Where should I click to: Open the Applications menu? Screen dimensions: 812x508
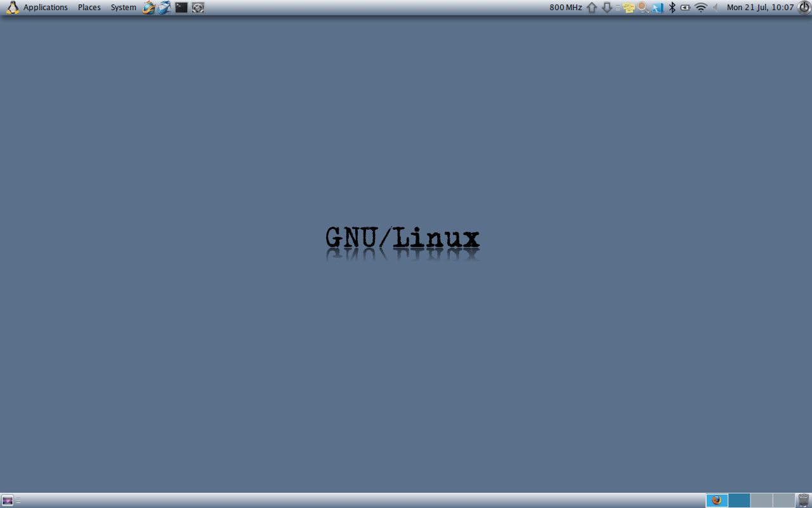[x=46, y=8]
